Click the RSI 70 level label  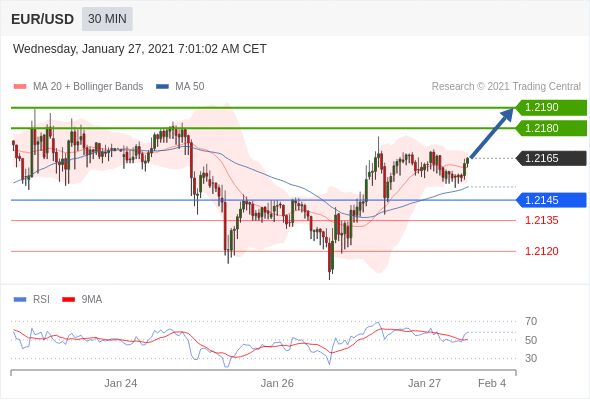531,321
